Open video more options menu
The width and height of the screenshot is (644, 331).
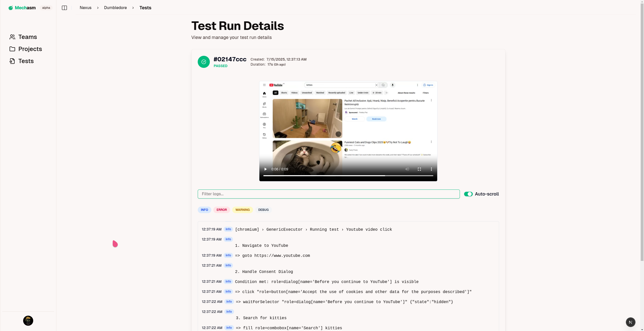(431, 169)
